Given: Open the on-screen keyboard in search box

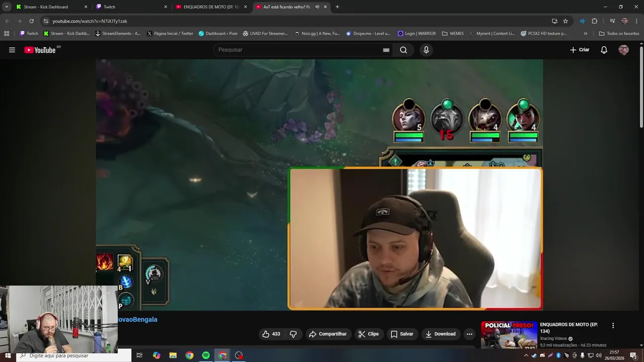Looking at the screenshot, I should [386, 50].
